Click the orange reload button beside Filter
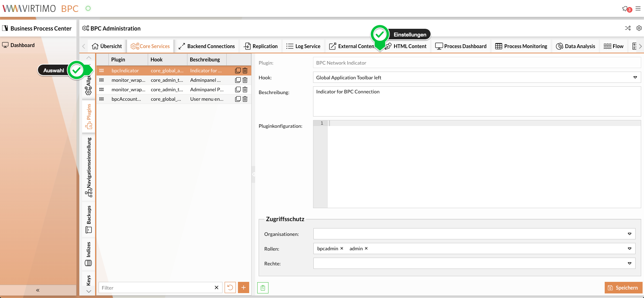Image resolution: width=644 pixels, height=298 pixels. pos(230,287)
